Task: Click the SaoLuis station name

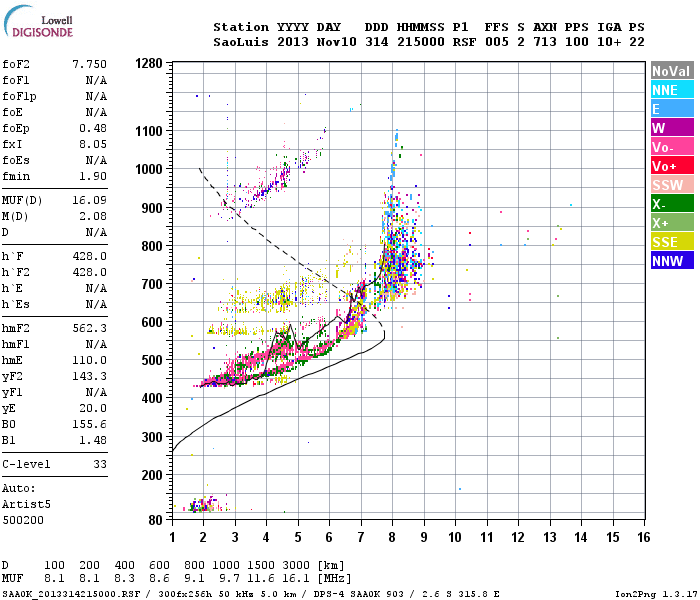Action: pos(241,42)
